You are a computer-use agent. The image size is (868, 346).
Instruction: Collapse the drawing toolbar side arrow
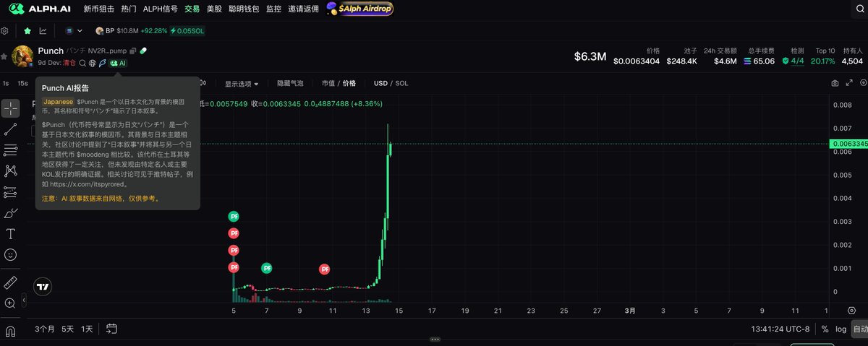(x=24, y=299)
